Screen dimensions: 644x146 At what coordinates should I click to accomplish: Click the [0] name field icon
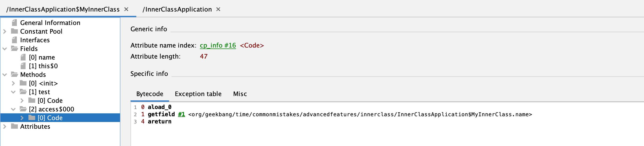[23, 57]
